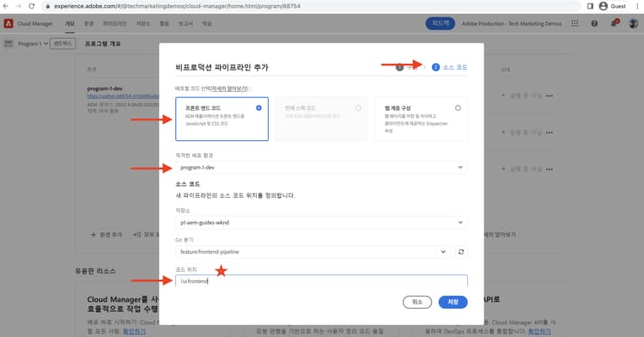Open the Learn (seventh) nav tab
The height and width of the screenshot is (337, 644).
click(207, 23)
